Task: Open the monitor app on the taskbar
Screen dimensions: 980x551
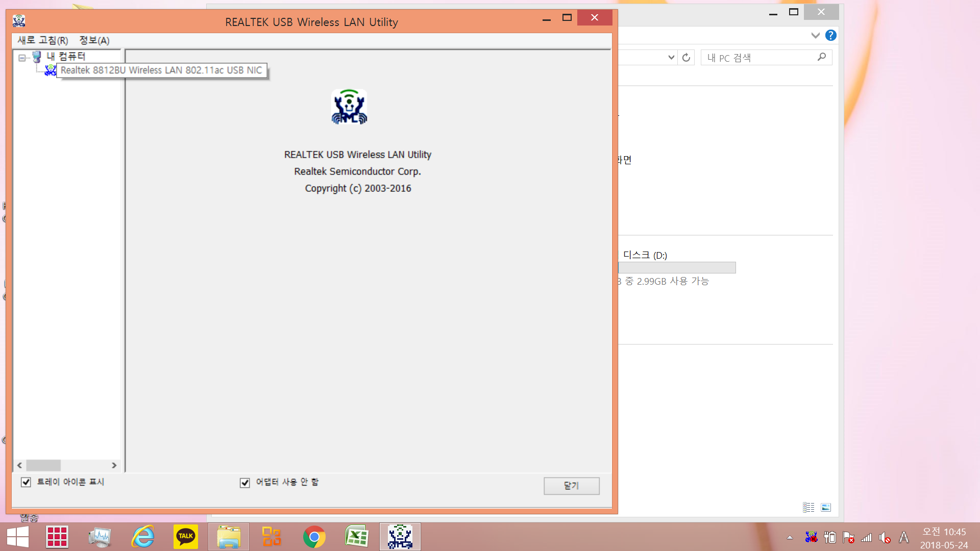Action: coord(100,537)
